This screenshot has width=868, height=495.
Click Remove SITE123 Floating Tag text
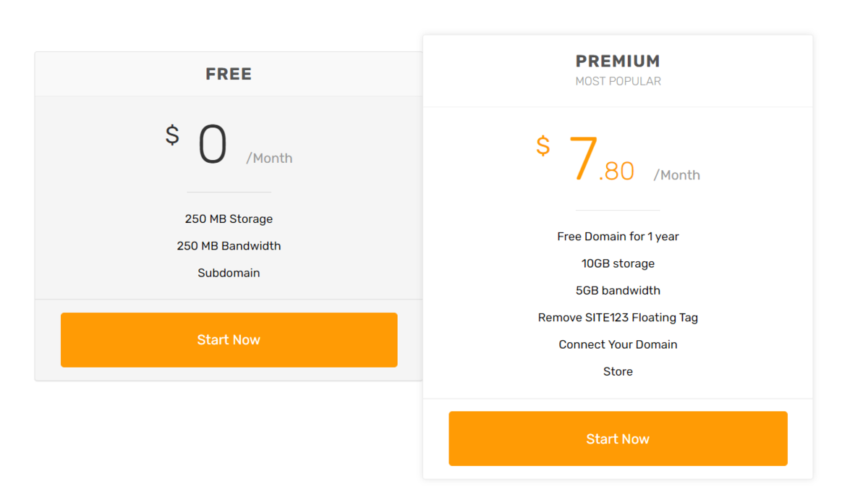click(x=618, y=317)
